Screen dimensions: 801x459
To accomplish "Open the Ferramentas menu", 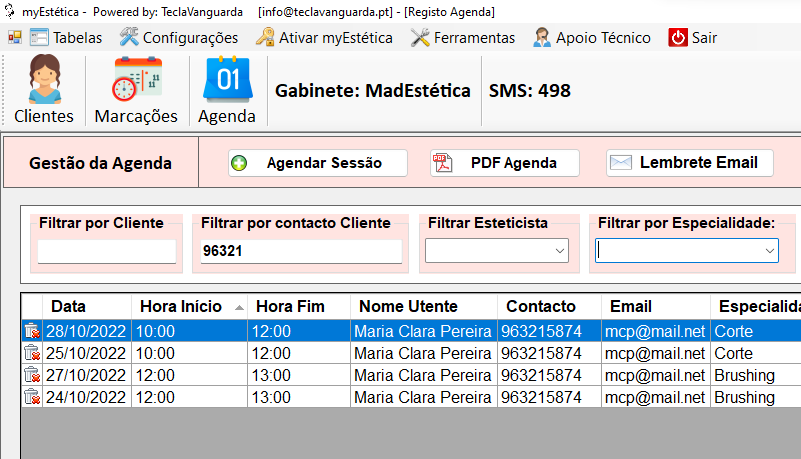I will click(x=463, y=38).
